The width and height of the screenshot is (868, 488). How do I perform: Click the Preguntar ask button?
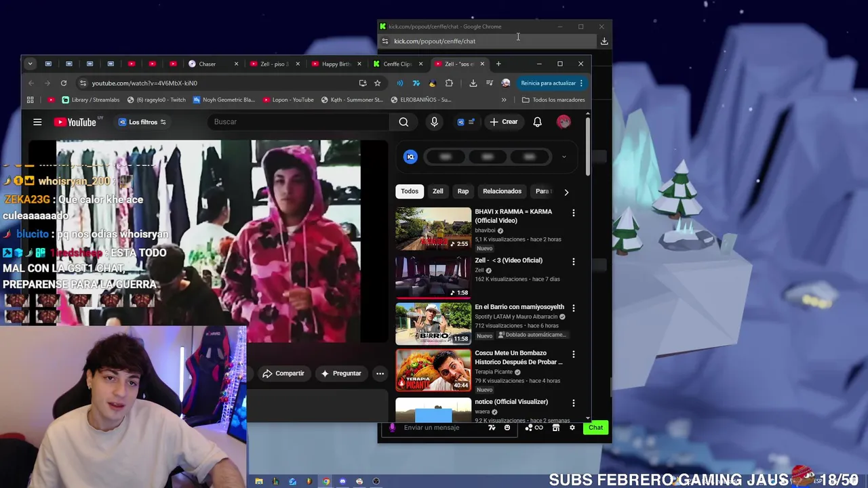pos(341,373)
